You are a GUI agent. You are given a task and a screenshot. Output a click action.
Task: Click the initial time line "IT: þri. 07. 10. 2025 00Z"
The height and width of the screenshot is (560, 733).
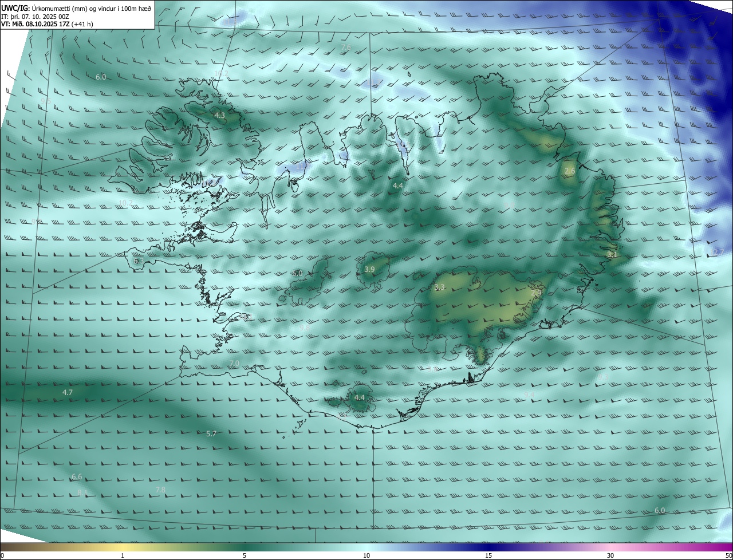click(x=35, y=16)
